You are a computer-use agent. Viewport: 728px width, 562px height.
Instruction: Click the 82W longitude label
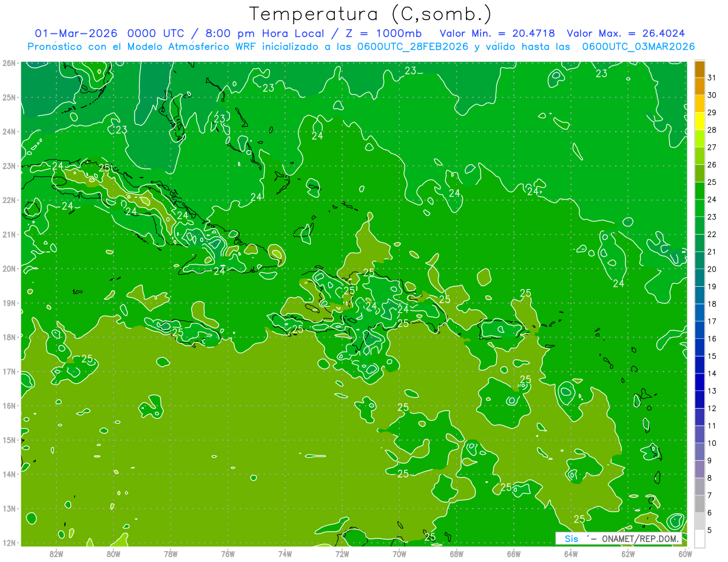56,554
